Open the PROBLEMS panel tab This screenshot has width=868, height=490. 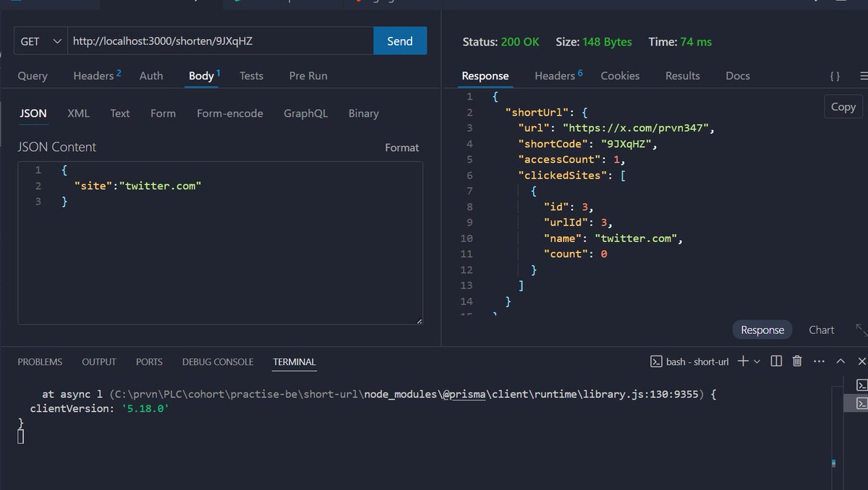point(40,362)
